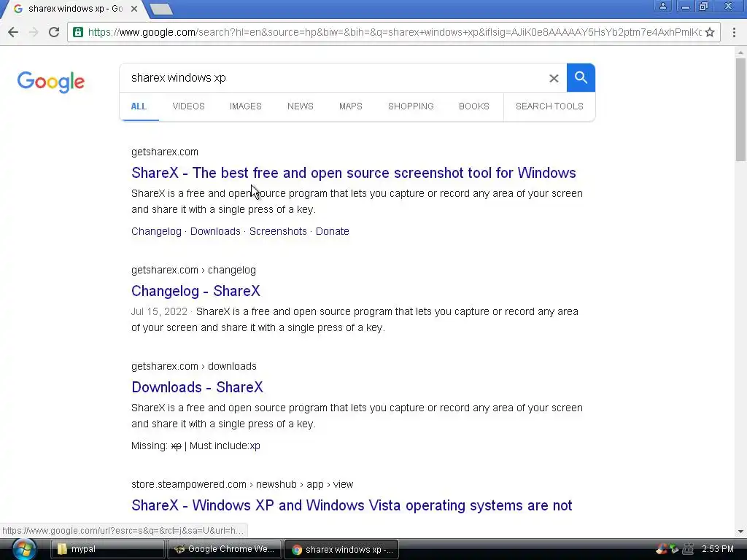Switch to the SHOPPING tab
747x560 pixels.
411,106
